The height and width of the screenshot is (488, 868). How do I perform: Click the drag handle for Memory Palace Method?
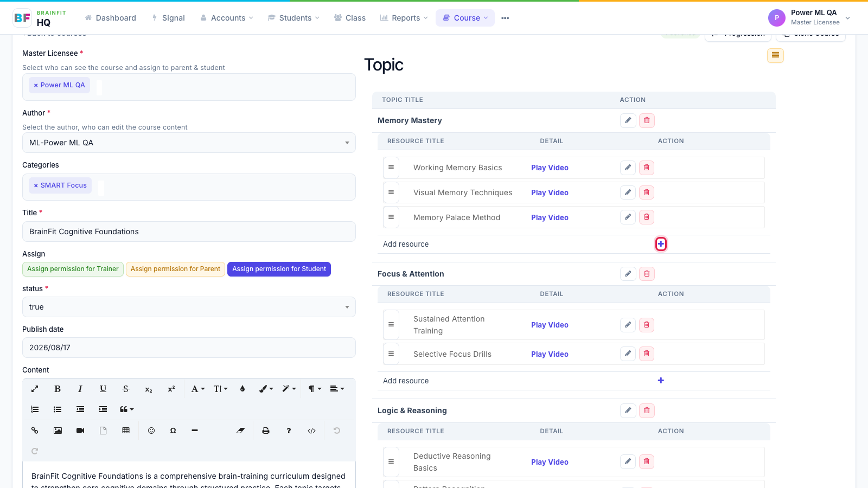391,217
